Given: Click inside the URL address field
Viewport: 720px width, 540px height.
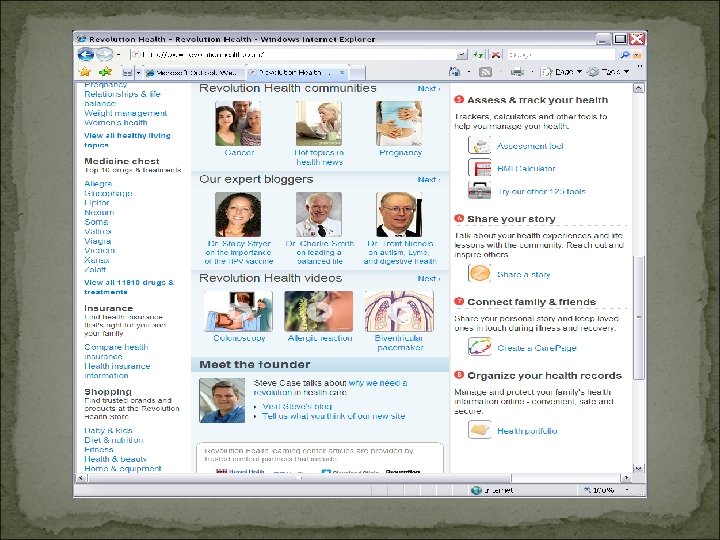Looking at the screenshot, I should (x=294, y=55).
